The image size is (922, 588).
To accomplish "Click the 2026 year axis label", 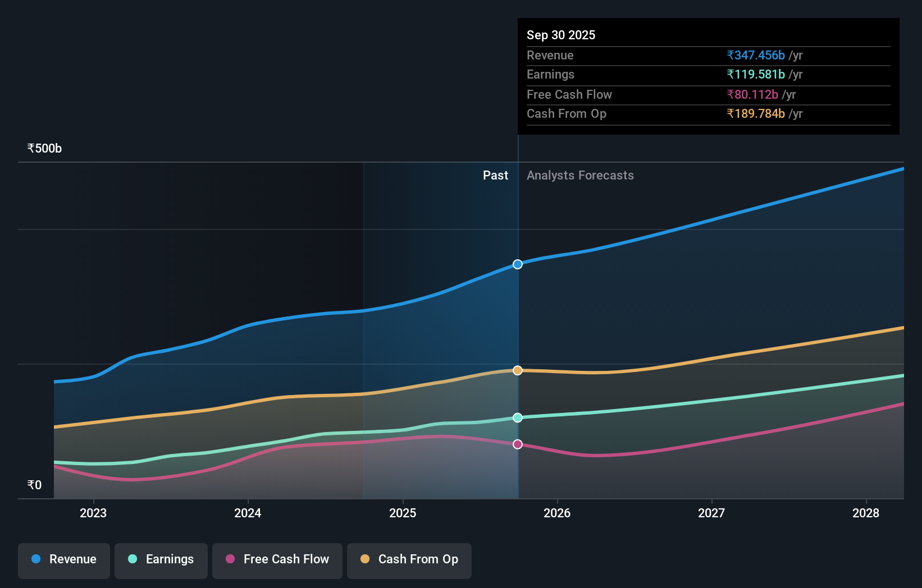I will 556,513.
